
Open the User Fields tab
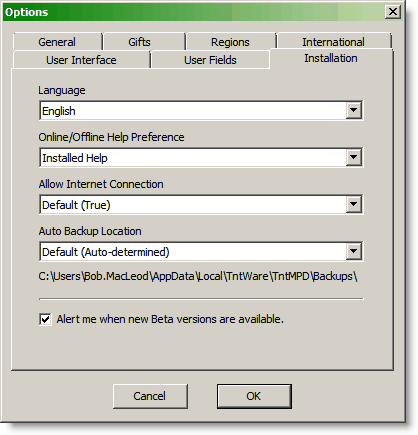click(x=210, y=60)
